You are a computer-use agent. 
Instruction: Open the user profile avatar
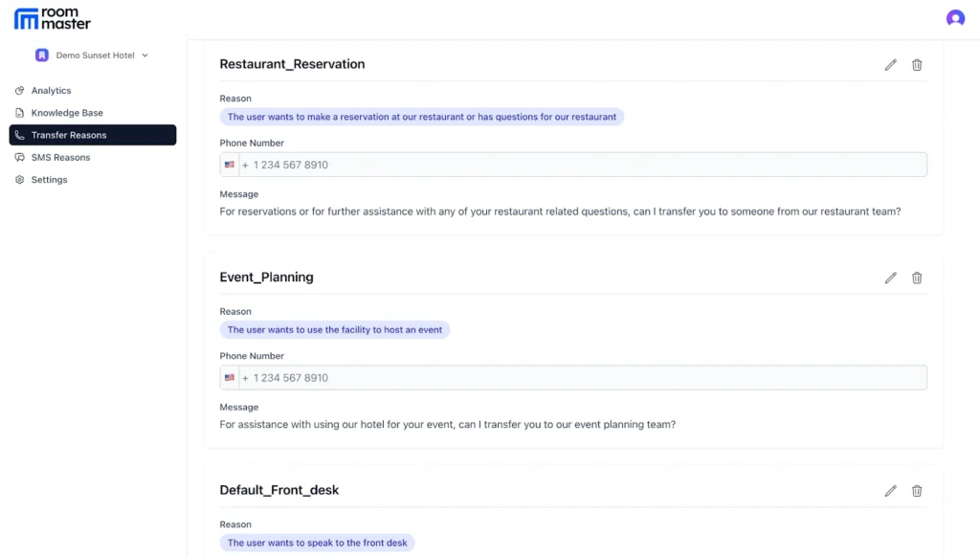(955, 18)
